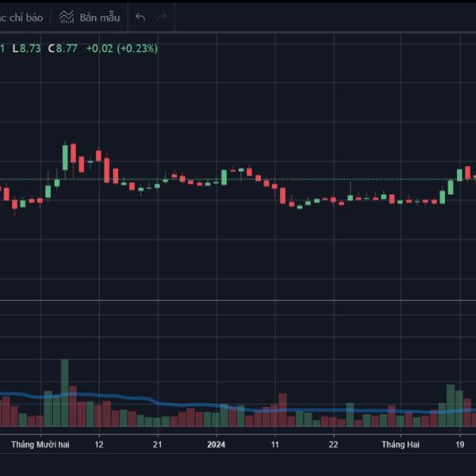Click the 19 date label
Image resolution: width=476 pixels, height=476 pixels.
(x=459, y=445)
